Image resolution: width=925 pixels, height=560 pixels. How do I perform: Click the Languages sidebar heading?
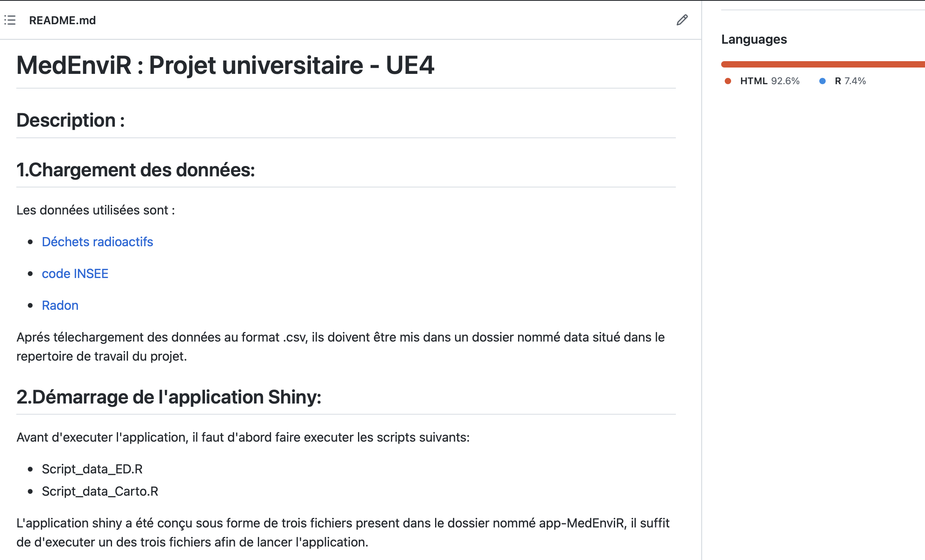[x=754, y=39]
